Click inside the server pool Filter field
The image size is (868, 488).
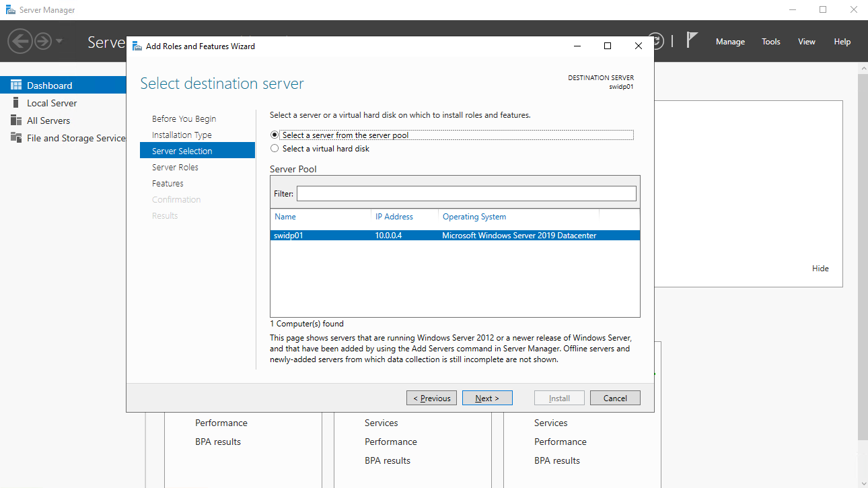tap(467, 193)
